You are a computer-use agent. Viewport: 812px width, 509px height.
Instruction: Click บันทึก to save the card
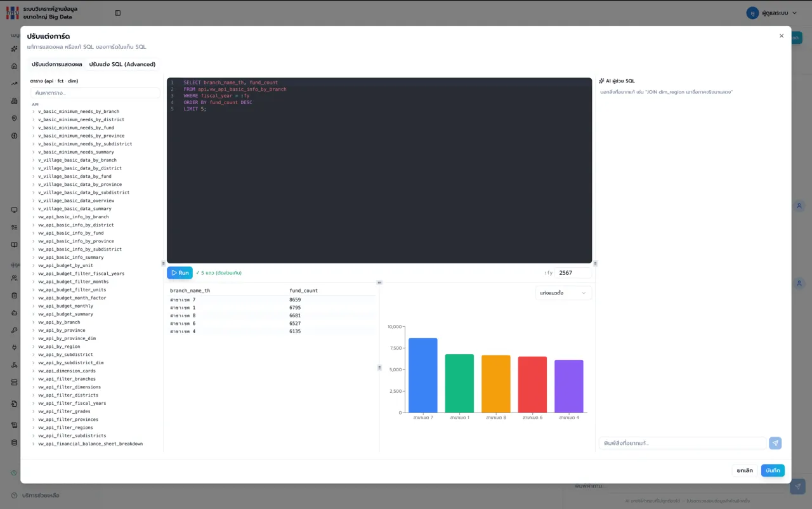(773, 470)
